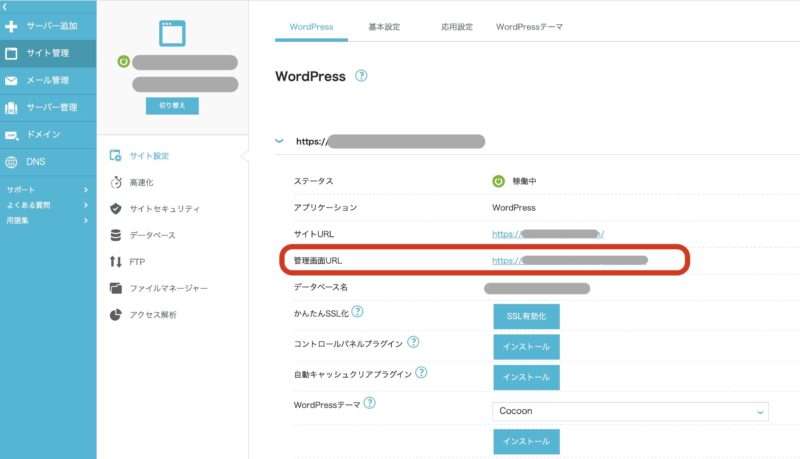Open サーバー管理 menu item

click(48, 108)
